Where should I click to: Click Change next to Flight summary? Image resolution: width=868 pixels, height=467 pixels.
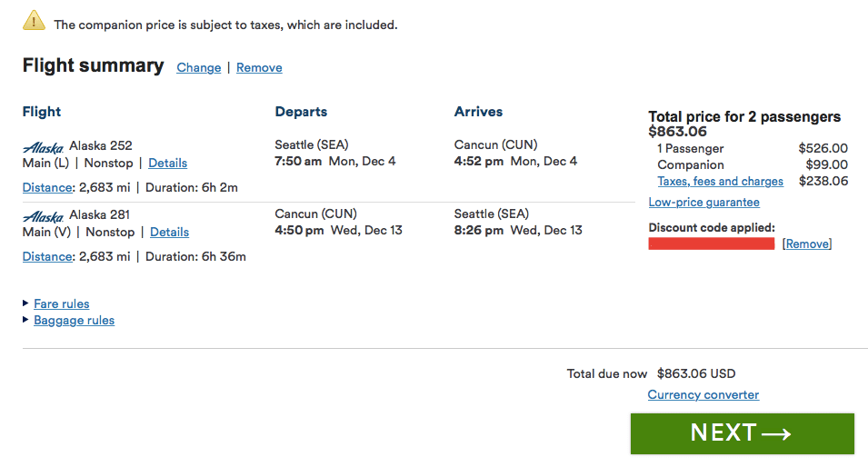[x=199, y=67]
